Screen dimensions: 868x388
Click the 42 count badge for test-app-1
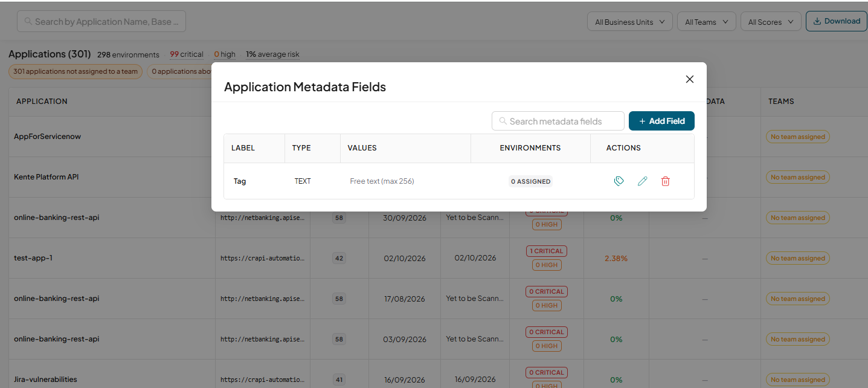coord(339,258)
